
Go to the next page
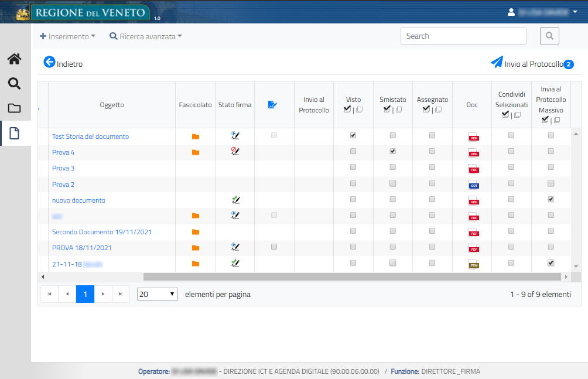coord(103,294)
